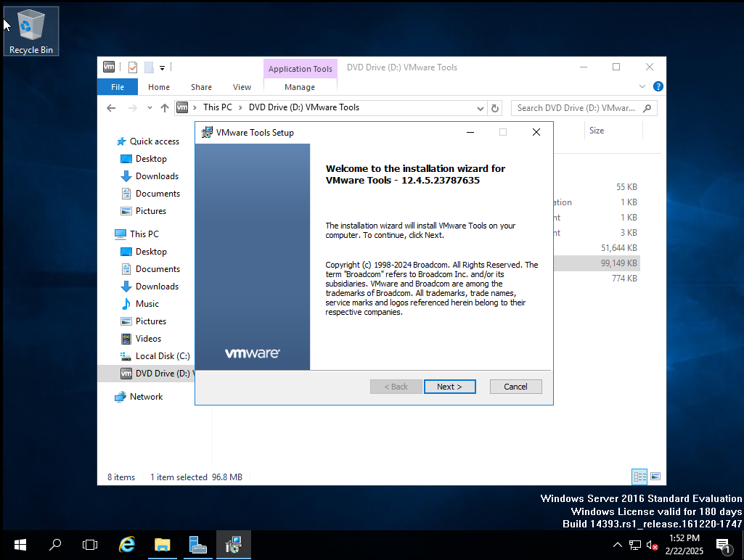Select the Application Tools contextual tab
The width and height of the screenshot is (744, 560).
coord(301,69)
